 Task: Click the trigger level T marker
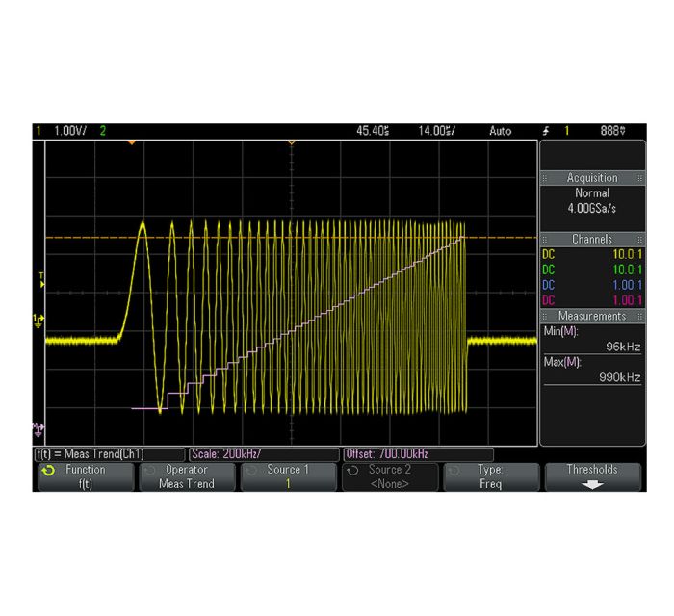point(41,280)
